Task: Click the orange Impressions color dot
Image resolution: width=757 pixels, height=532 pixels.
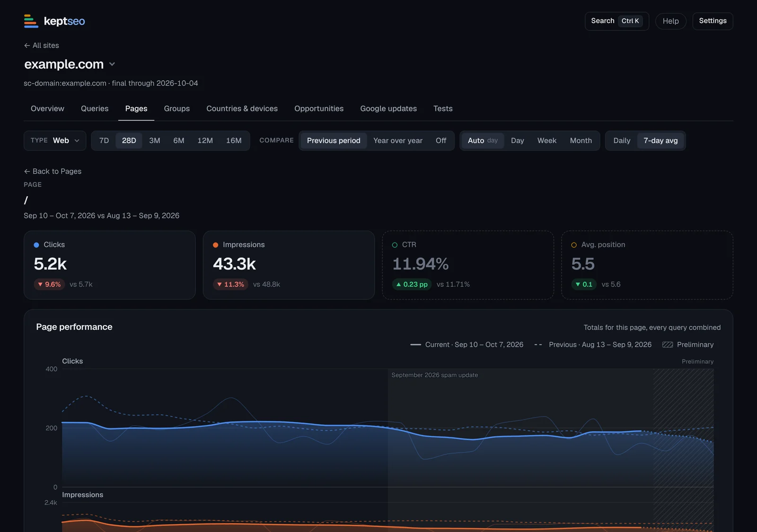Action: (216, 245)
